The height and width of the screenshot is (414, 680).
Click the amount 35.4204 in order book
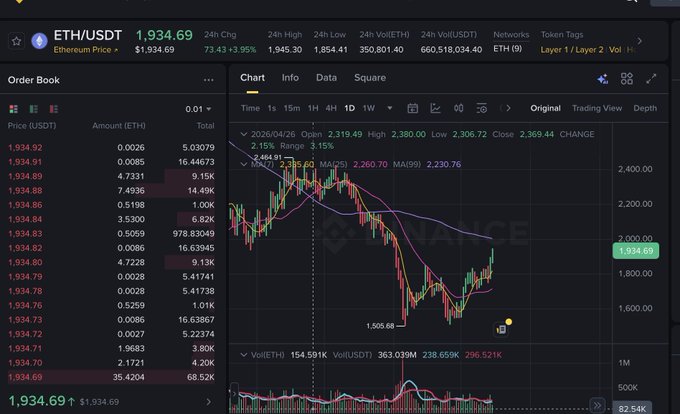[x=128, y=377]
